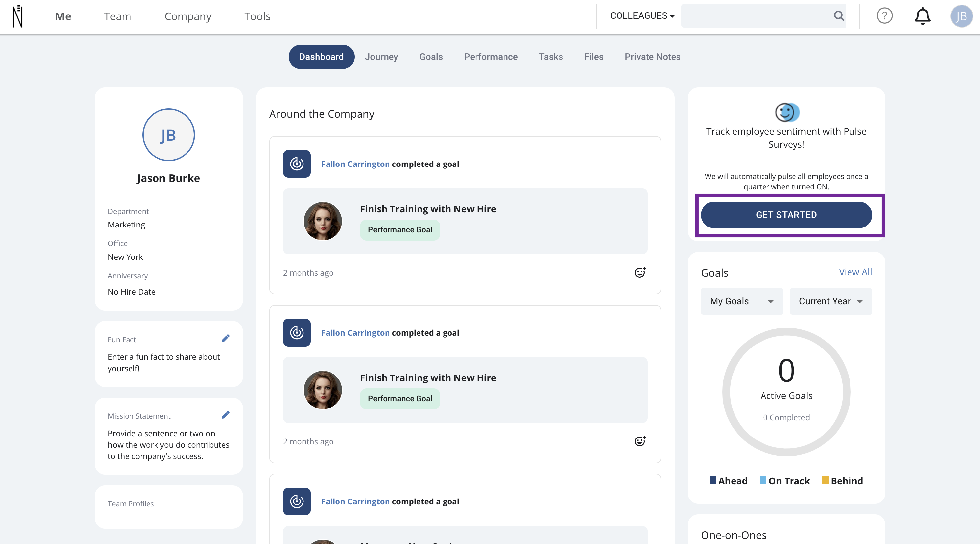
Task: Edit the Fun Fact with the pencil icon
Action: [226, 338]
